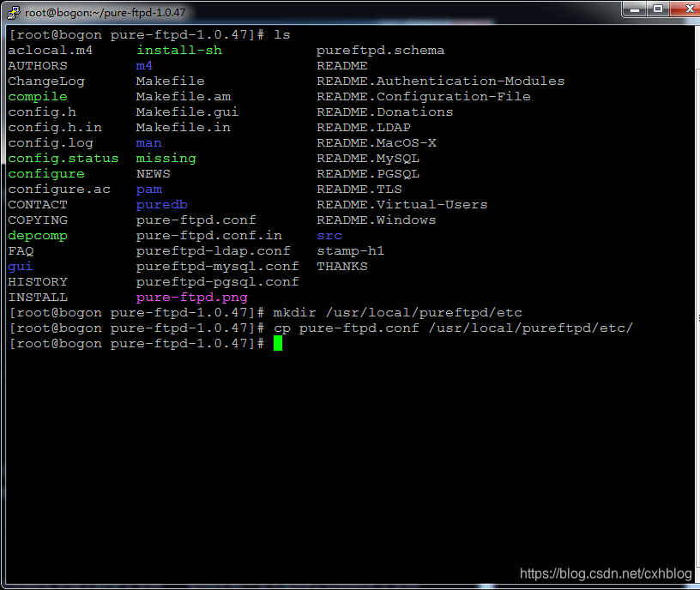
Task: Click the HISTORY file name
Action: 38,282
